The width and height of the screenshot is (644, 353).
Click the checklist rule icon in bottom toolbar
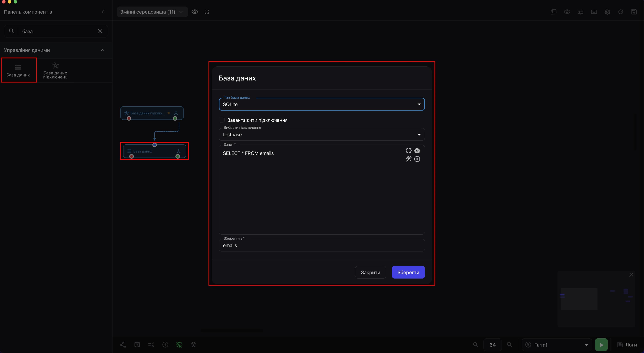[151, 344]
